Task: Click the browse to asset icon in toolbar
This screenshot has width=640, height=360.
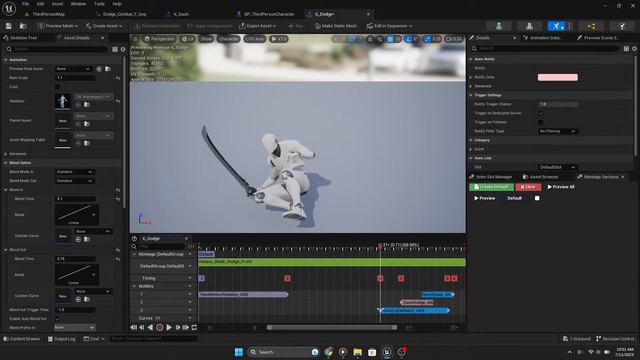Action: 23,26
